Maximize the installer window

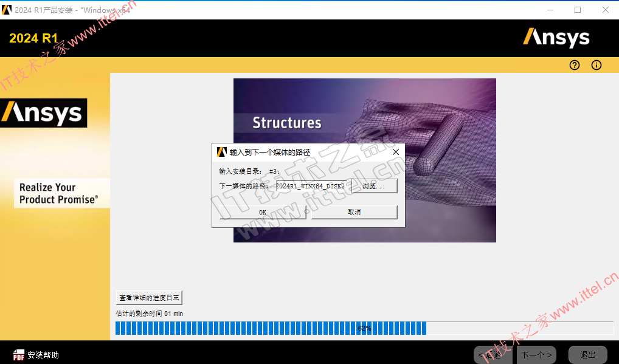pyautogui.click(x=578, y=10)
